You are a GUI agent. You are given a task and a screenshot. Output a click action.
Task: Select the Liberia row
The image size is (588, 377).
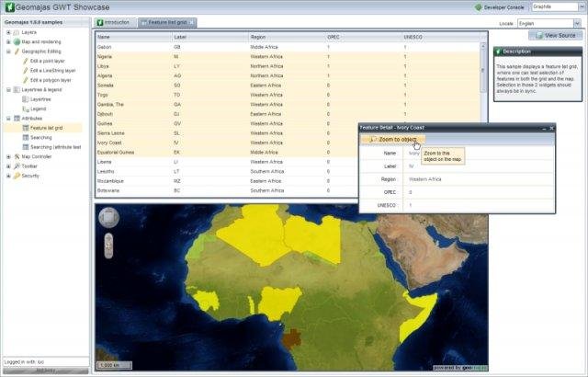(227, 162)
